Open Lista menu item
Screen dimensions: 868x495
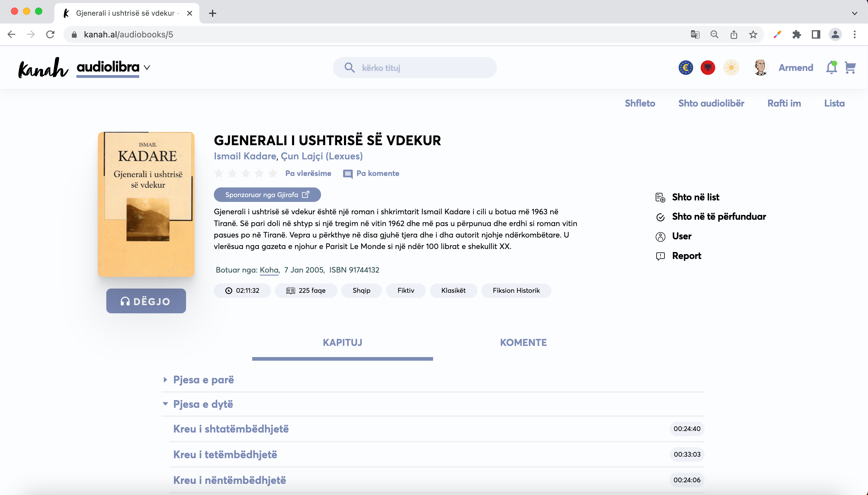(x=834, y=103)
